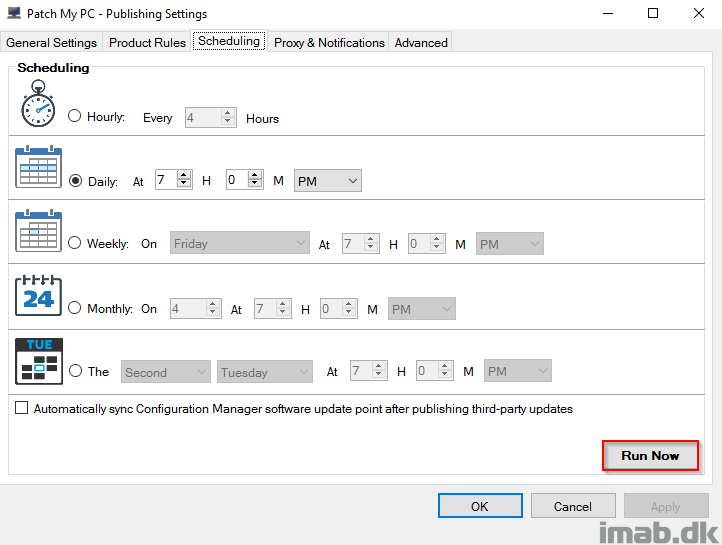Increase the Monthly hour value

pyautogui.click(x=283, y=304)
